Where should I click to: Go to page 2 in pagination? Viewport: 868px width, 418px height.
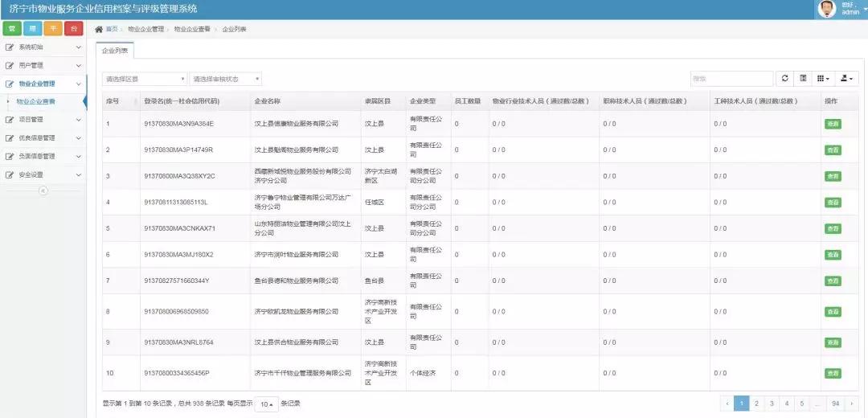(757, 404)
